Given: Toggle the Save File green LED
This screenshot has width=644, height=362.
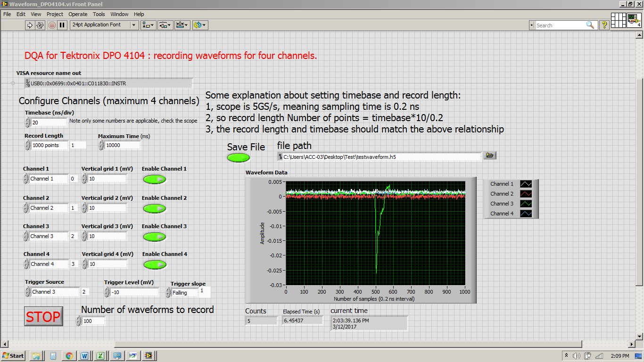Looking at the screenshot, I should [238, 158].
